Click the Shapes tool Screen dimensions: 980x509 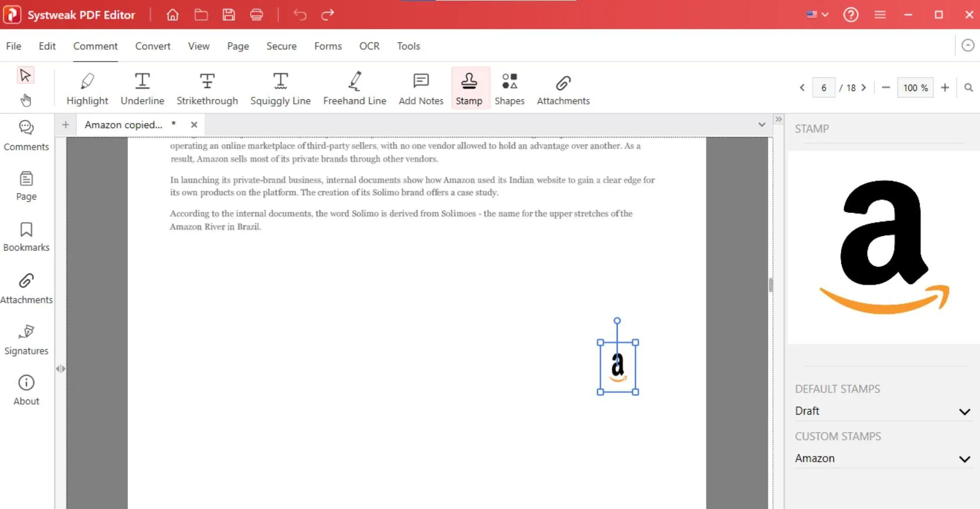[509, 89]
